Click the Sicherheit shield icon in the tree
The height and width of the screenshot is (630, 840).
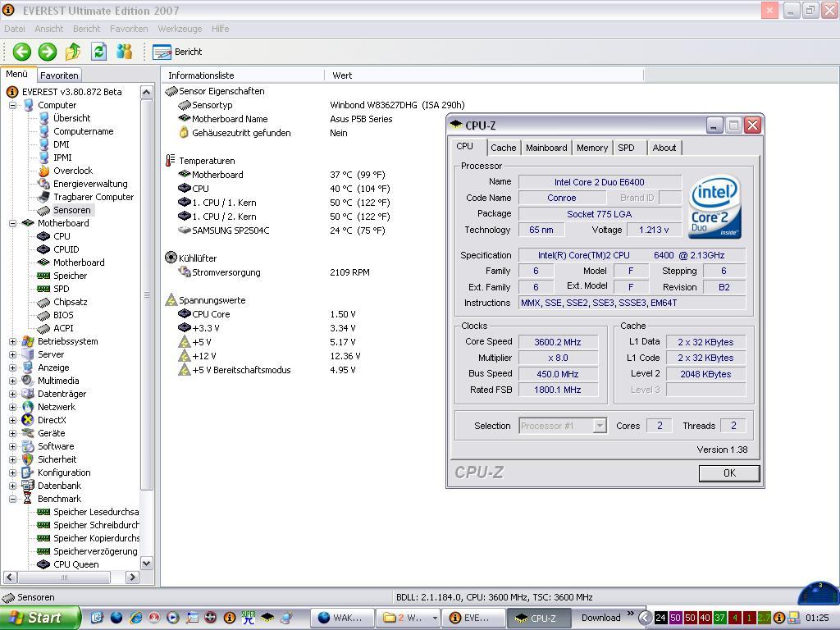coord(28,459)
